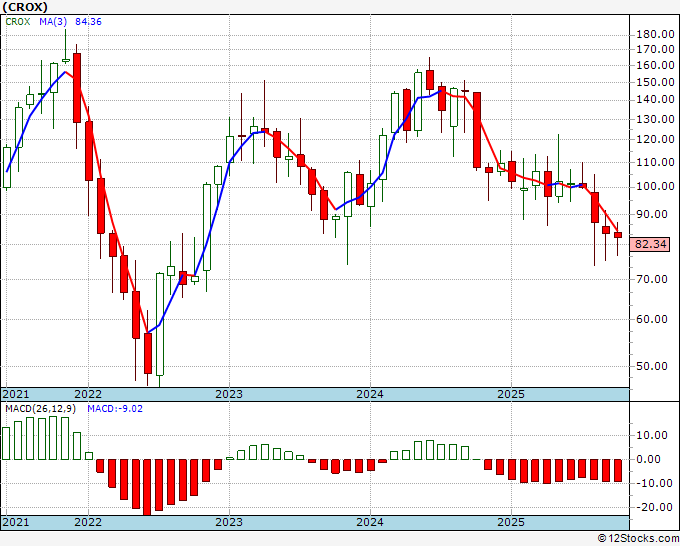Click the 150.00 price axis label
The height and width of the screenshot is (546, 680).
pyautogui.click(x=655, y=82)
